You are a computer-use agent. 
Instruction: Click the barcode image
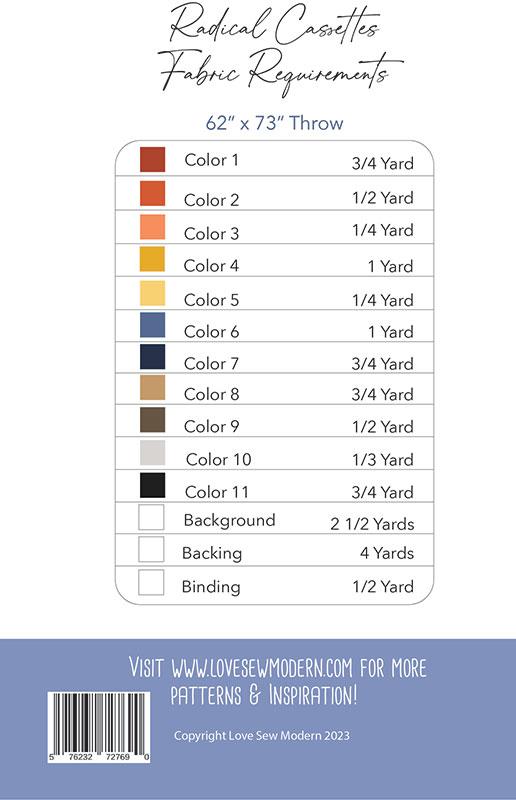pos(99,728)
